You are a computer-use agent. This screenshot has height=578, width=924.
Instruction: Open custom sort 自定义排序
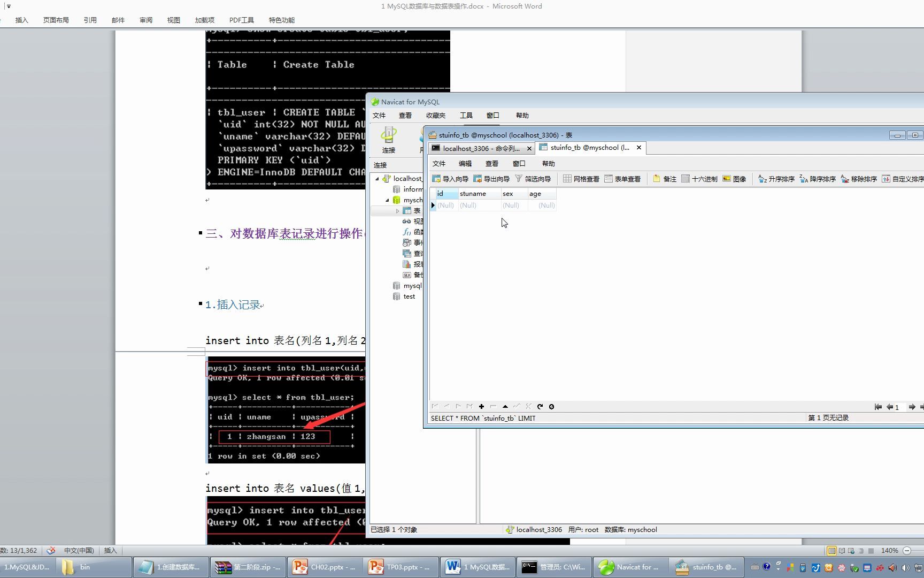tap(903, 179)
